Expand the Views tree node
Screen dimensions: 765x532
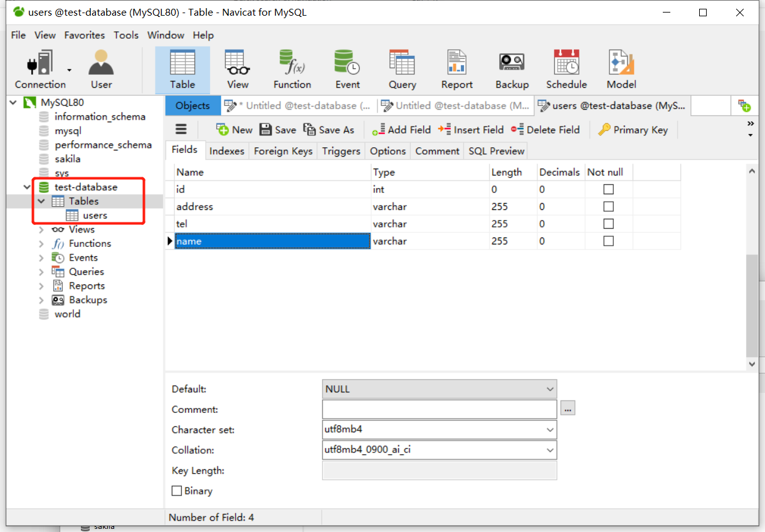pyautogui.click(x=41, y=229)
